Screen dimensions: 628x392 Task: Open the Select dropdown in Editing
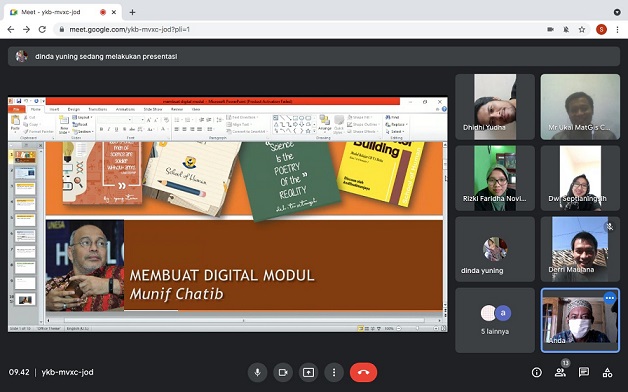tap(394, 131)
